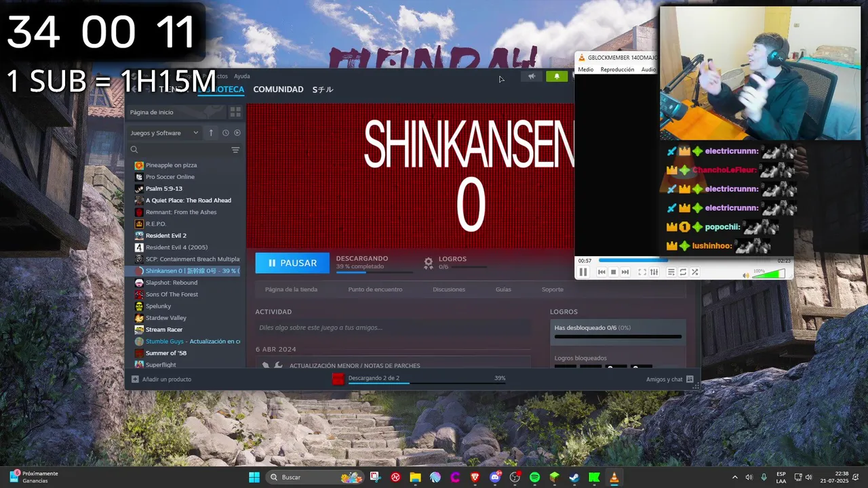Open VLC extended settings panel
Viewport: 868px width, 488px height.
tap(654, 272)
